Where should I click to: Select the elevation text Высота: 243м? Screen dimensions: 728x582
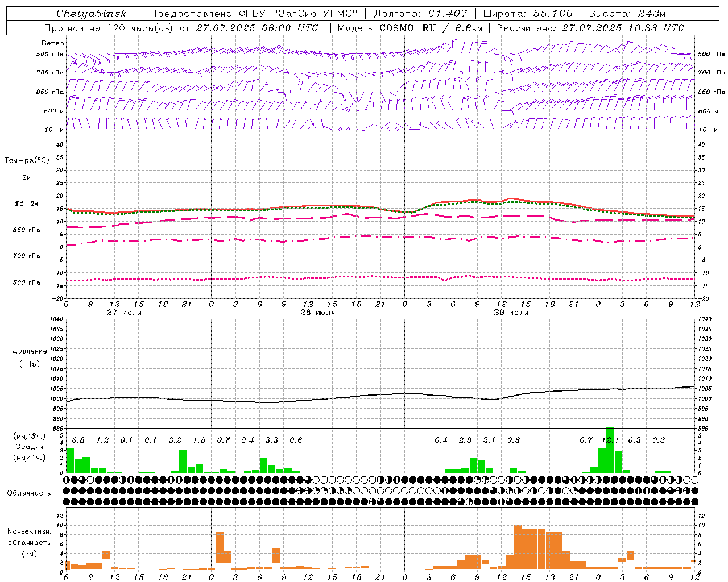(627, 14)
